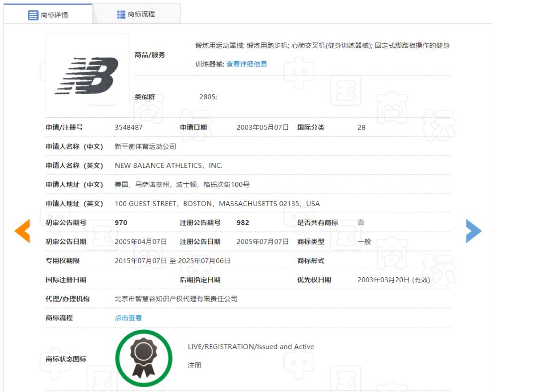This screenshot has height=392, width=537.
Task: Click the 专用权期限 label
Action: (x=63, y=261)
